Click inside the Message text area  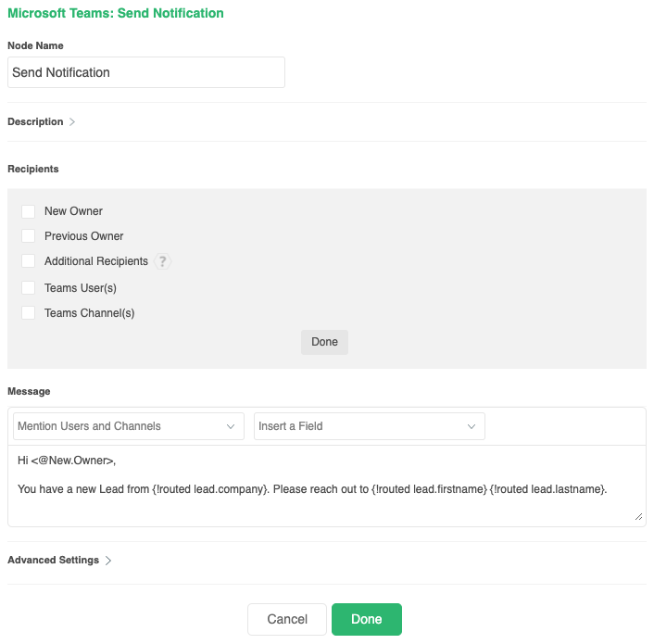pyautogui.click(x=327, y=486)
